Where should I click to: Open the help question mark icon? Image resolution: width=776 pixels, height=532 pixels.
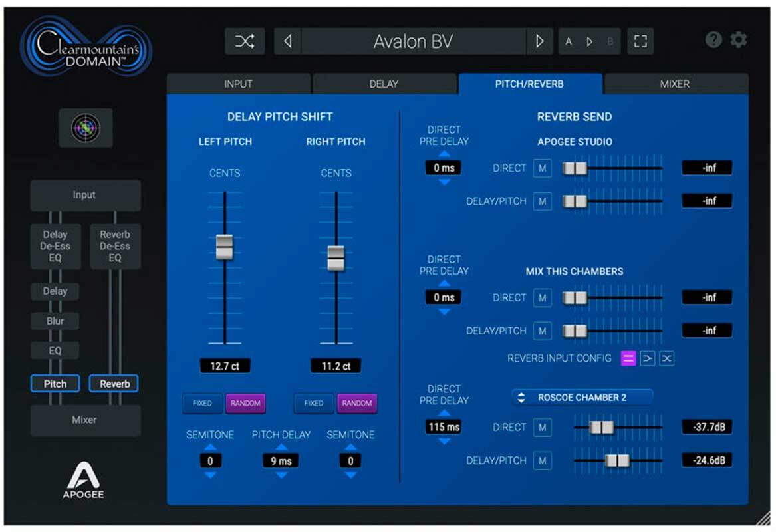point(713,40)
